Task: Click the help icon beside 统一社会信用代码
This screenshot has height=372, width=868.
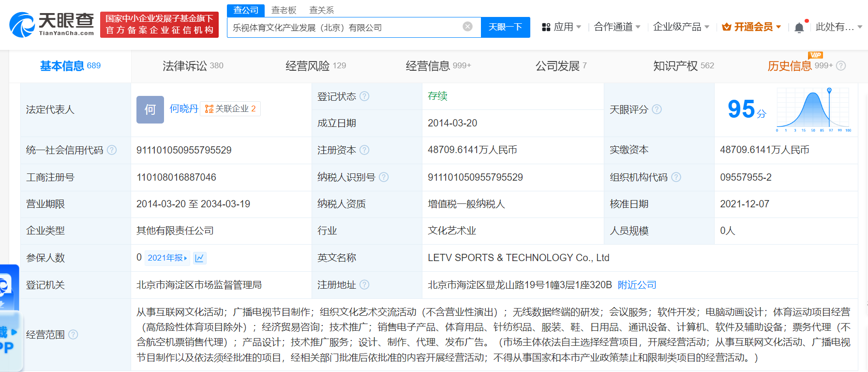Action: click(x=112, y=150)
